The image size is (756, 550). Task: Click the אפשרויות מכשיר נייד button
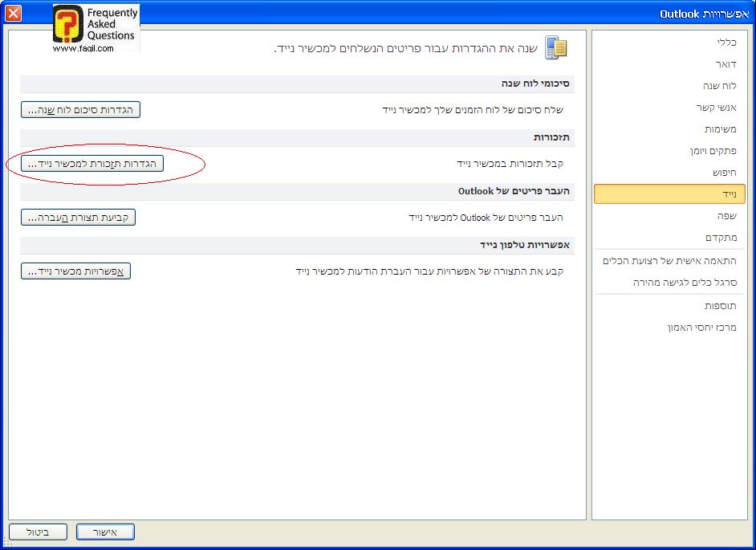point(75,271)
